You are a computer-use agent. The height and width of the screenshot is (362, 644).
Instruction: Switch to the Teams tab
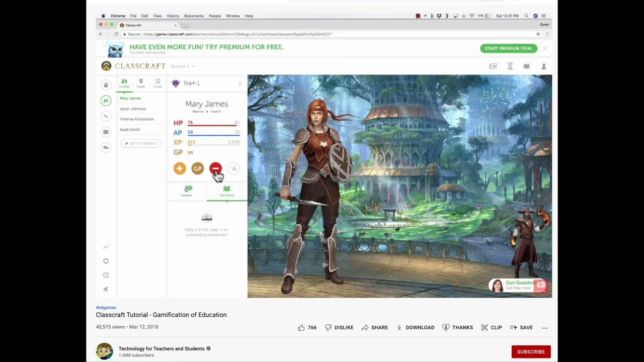[x=141, y=83]
